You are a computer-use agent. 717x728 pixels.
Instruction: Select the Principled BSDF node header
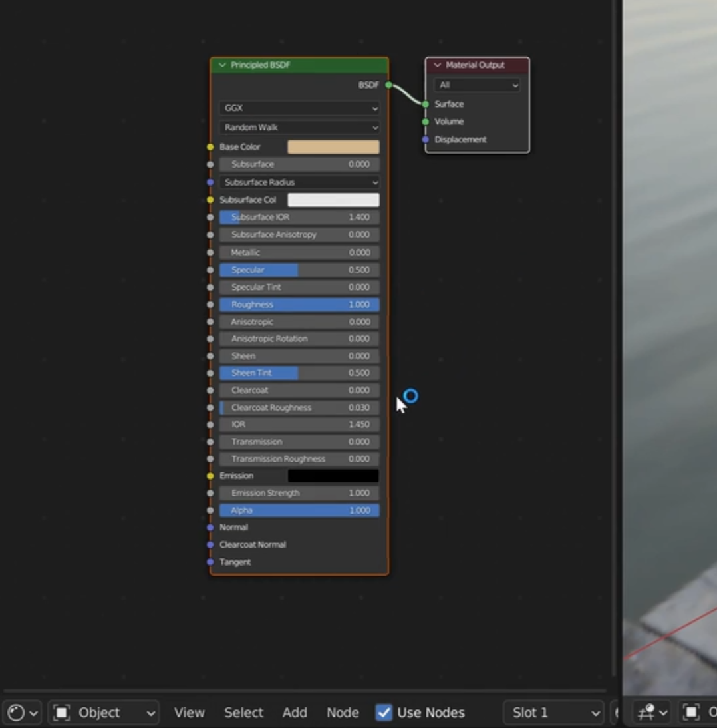[x=299, y=65]
